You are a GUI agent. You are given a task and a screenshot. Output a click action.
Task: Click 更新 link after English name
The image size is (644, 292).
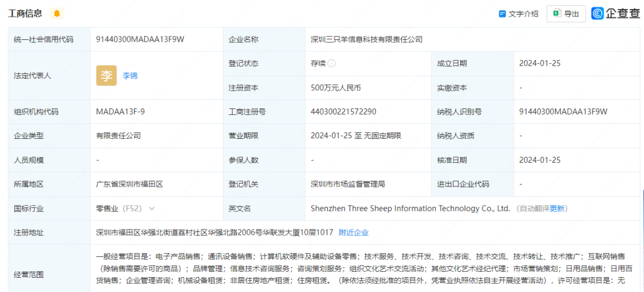(x=557, y=209)
